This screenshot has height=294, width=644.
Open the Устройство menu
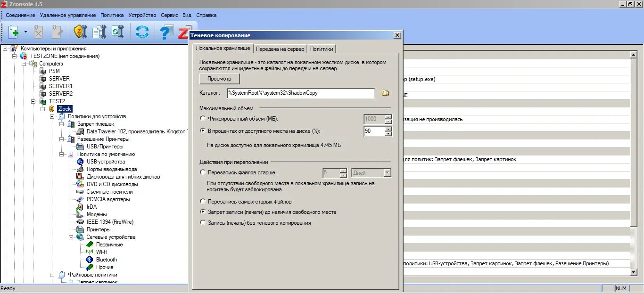tap(142, 15)
